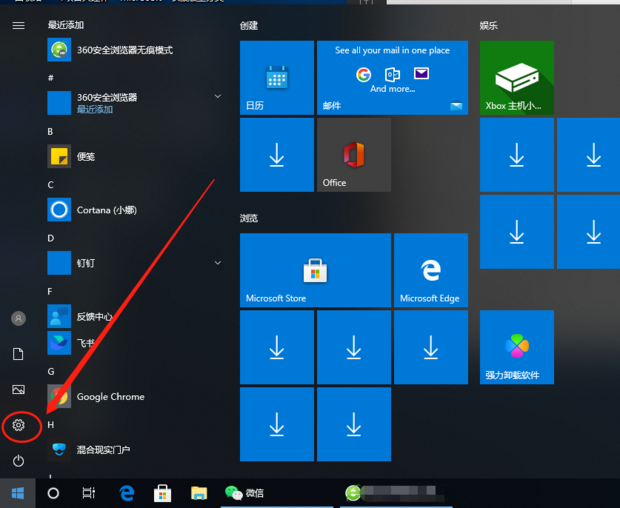Click download tile directly below Xbox tile

pyautogui.click(x=517, y=155)
